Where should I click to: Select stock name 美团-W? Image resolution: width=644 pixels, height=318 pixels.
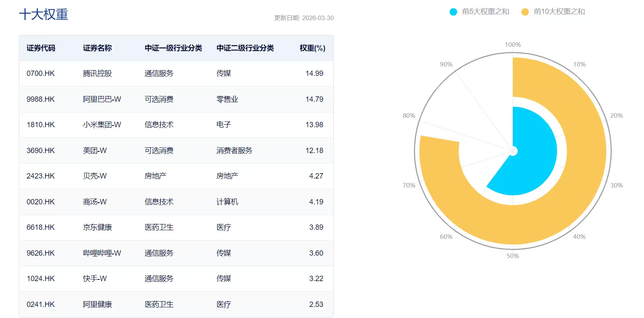[x=95, y=151]
